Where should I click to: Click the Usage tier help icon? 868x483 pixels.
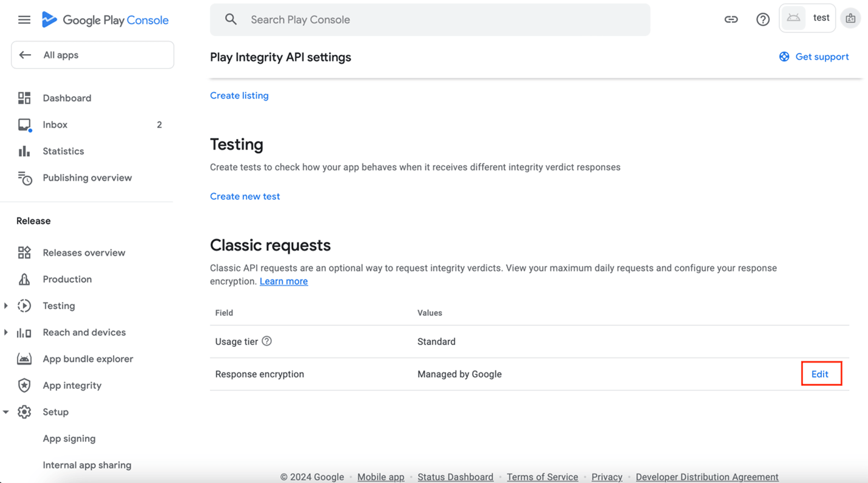click(x=266, y=341)
